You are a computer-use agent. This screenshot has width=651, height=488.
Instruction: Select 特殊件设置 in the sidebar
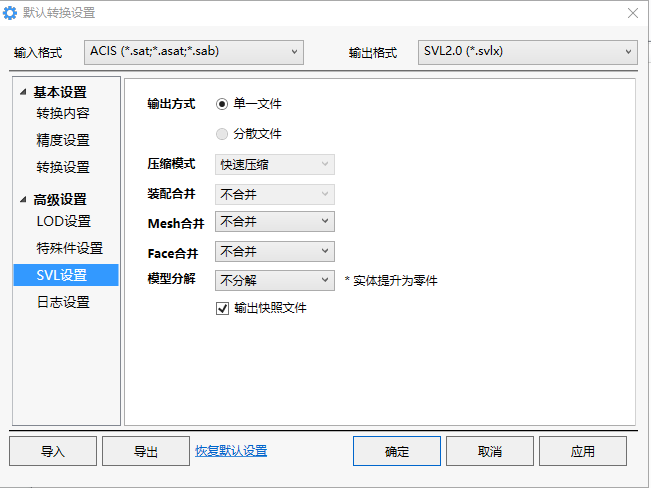(70, 248)
